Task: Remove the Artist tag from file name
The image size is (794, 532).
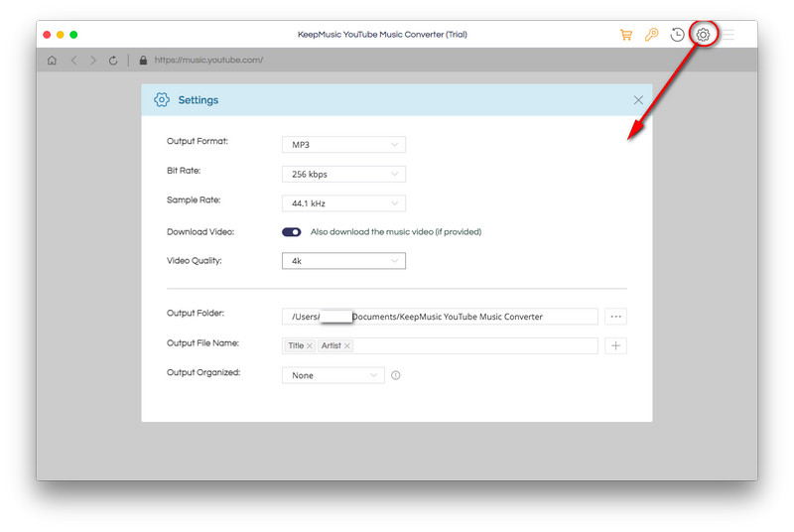Action: point(346,345)
